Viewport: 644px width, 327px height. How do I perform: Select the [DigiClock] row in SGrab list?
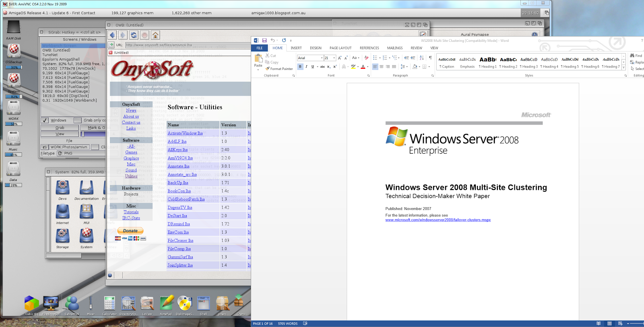tap(62, 96)
